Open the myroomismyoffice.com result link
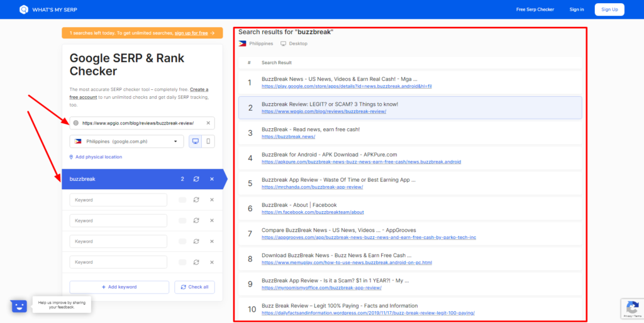Screen dimensions: 644x323 coord(321,288)
